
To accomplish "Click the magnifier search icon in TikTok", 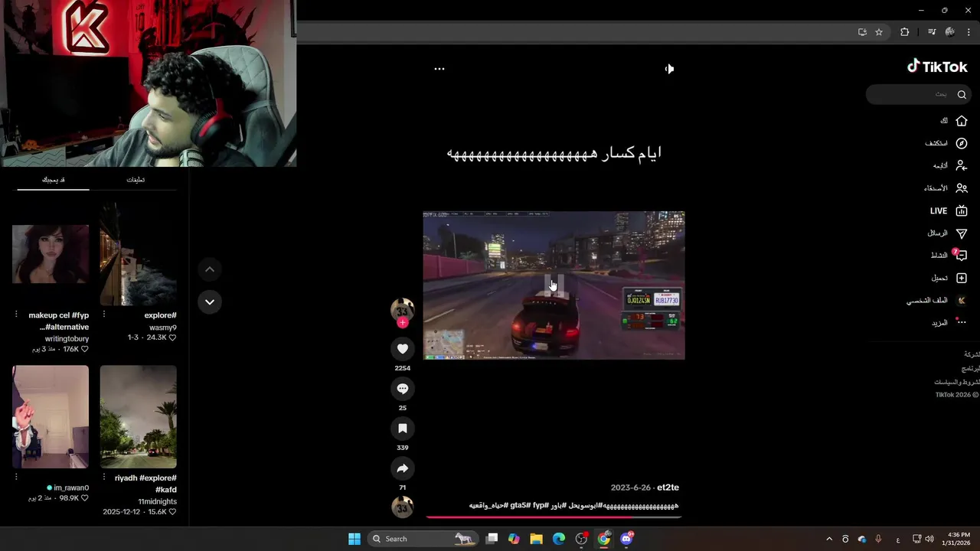I will pos(962,94).
